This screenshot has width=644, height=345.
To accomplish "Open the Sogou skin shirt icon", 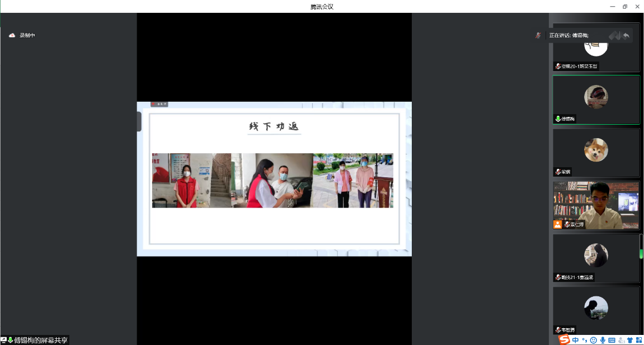I will (x=629, y=339).
